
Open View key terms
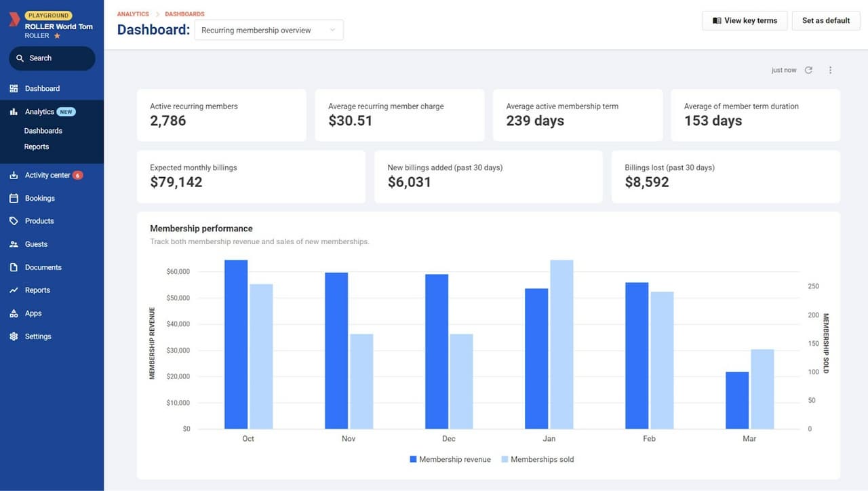(744, 20)
